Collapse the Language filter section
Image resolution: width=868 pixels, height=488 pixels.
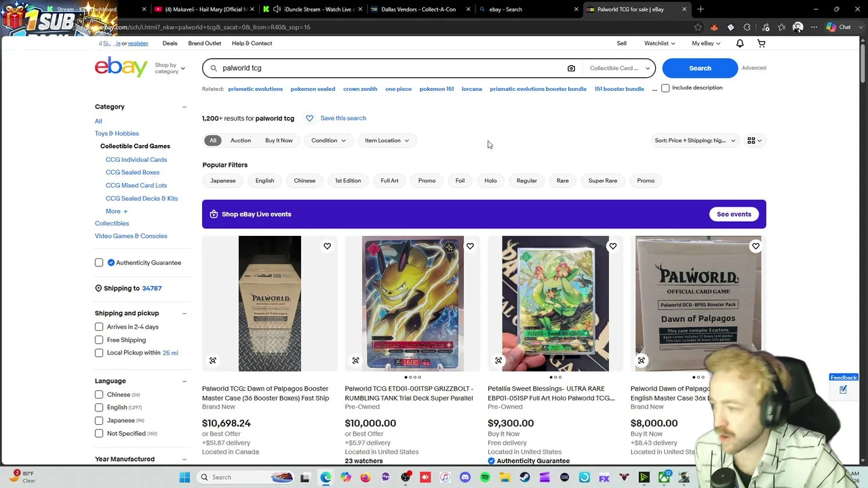(x=184, y=381)
